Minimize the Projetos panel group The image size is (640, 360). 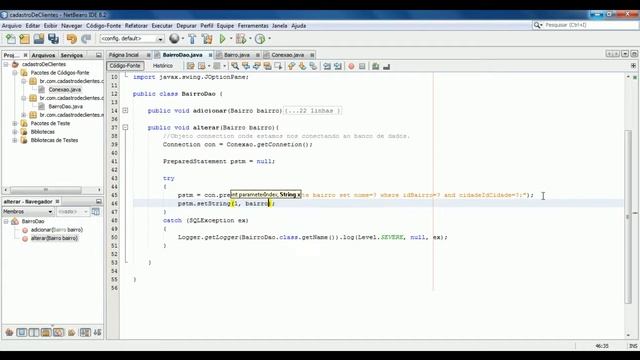[99, 55]
